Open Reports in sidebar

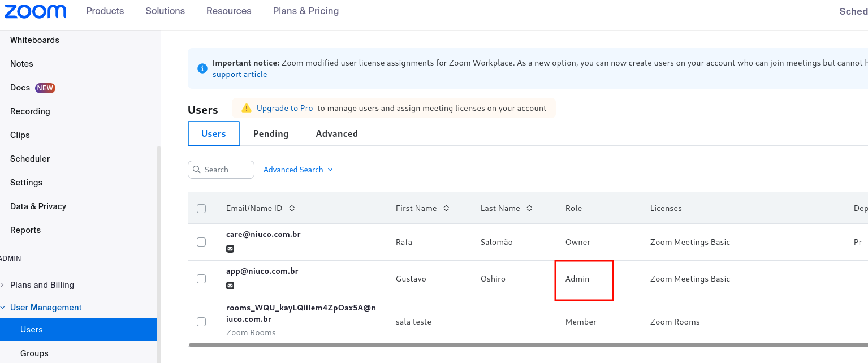click(x=25, y=230)
